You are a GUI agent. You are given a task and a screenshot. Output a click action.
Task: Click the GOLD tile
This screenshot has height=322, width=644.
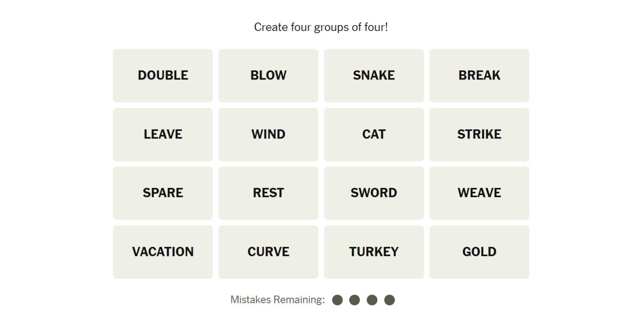pyautogui.click(x=479, y=252)
